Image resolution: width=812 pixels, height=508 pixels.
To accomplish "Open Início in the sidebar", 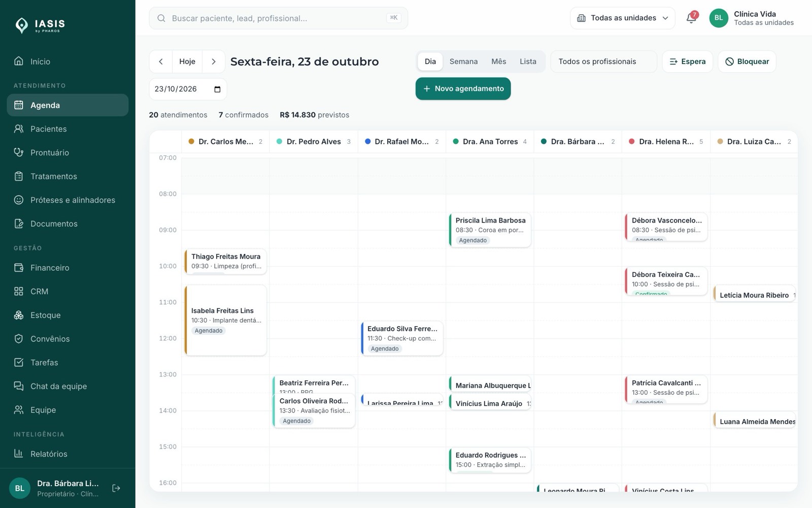I will [x=67, y=61].
